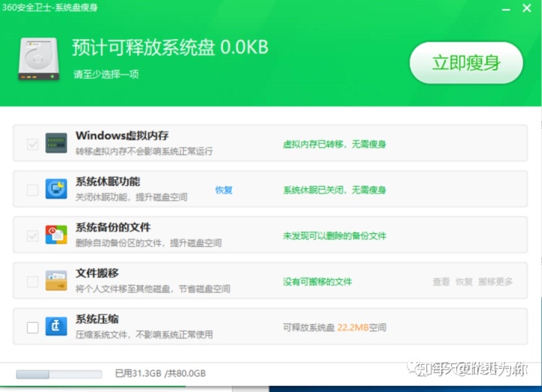The height and width of the screenshot is (392, 542).
Task: Click 虚拟内存已转移，无需瘦身 status
Action: pyautogui.click(x=334, y=144)
